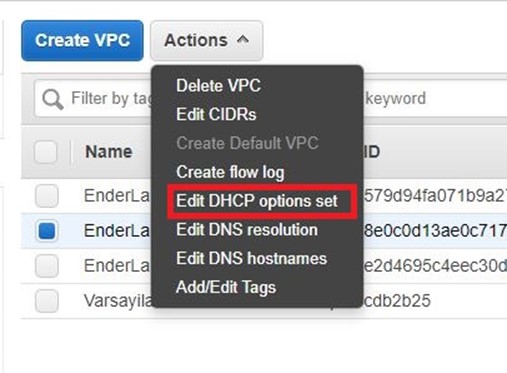Select Edit DNS hostnames
507x373 pixels.
pos(251,259)
